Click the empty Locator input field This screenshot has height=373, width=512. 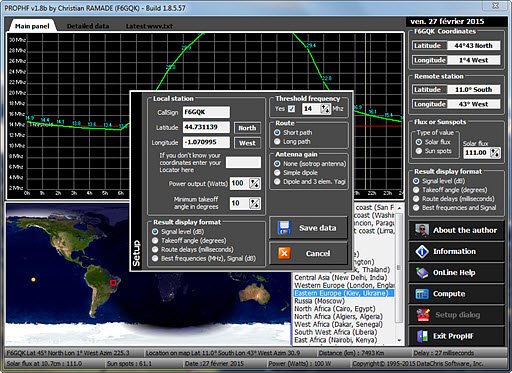point(243,162)
